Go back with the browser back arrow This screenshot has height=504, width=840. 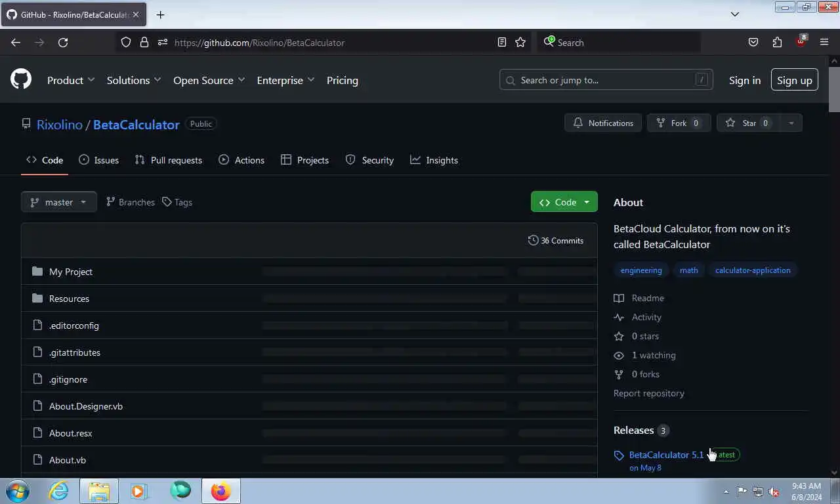pyautogui.click(x=16, y=42)
